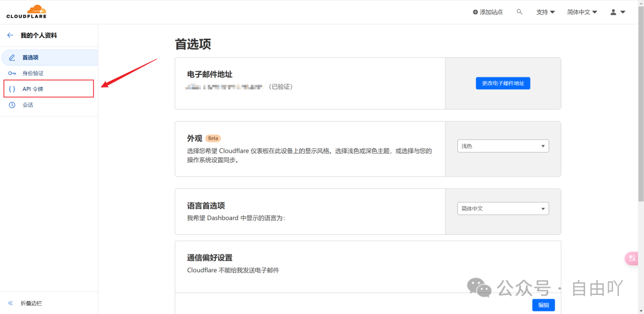The width and height of the screenshot is (644, 314).
Task: Click the clock icon for 会话
Action: [x=12, y=105]
